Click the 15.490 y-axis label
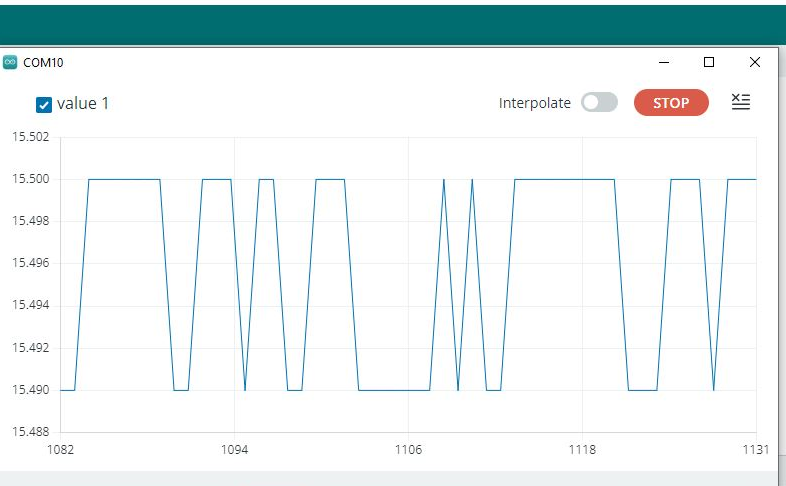This screenshot has width=786, height=486. [31, 390]
